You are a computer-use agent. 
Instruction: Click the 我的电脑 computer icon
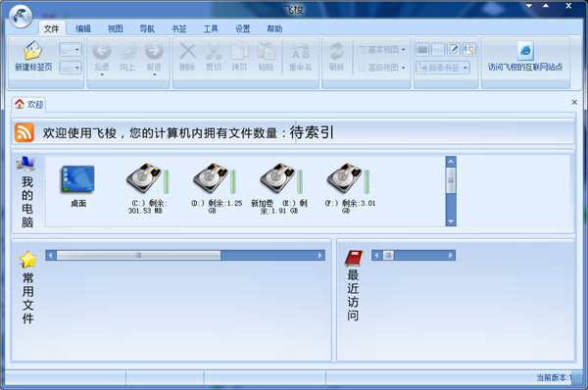[25, 165]
